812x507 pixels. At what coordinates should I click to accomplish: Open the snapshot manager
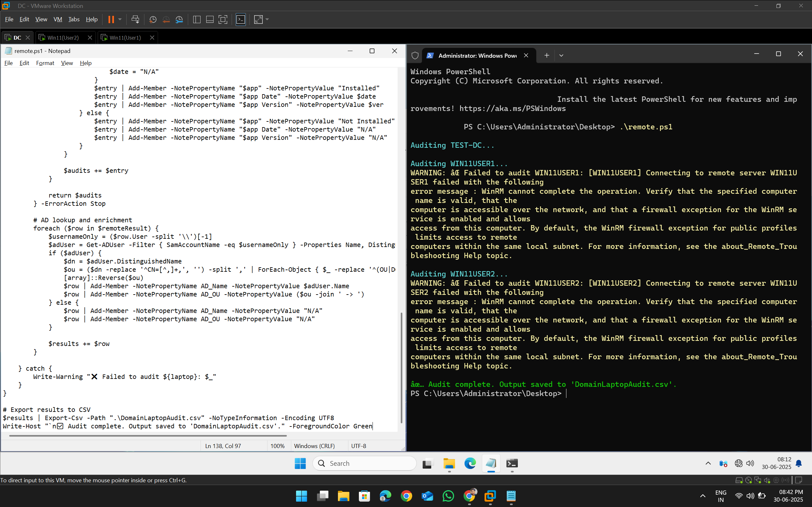point(180,19)
